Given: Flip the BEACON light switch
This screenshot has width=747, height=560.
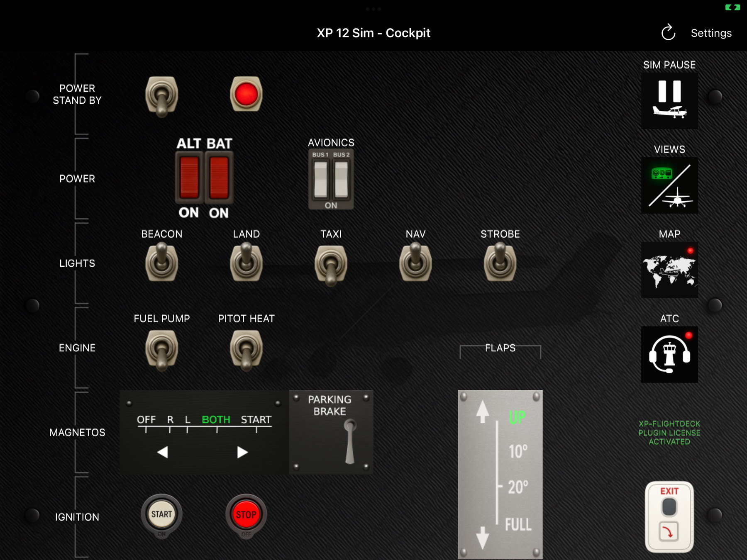Looking at the screenshot, I should point(161,262).
